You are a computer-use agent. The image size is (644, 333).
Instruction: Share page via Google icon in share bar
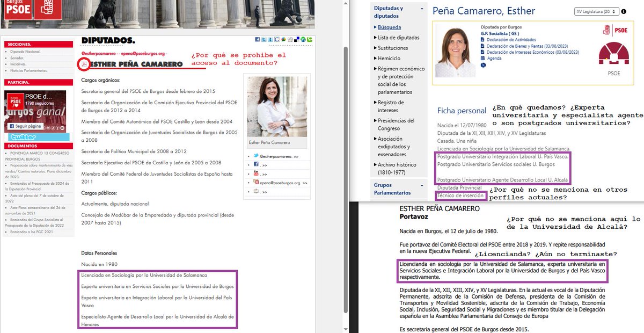(277, 39)
